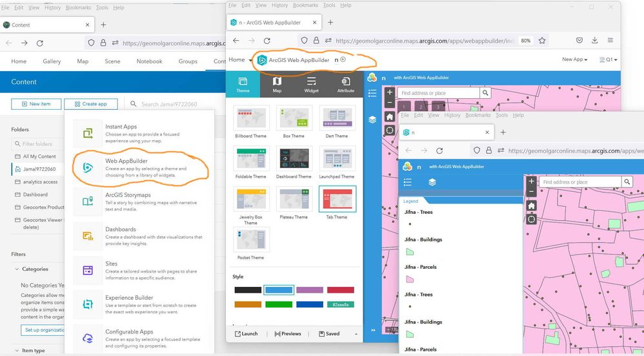Image resolution: width=644 pixels, height=356 pixels.
Task: Open the Theme tab in Web AppBuilder
Action: 243,84
